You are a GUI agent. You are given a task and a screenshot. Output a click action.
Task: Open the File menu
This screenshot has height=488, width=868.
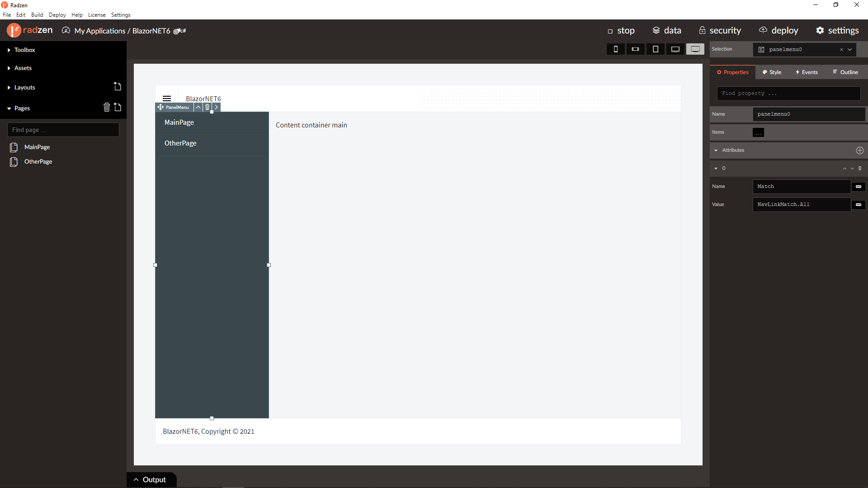[7, 14]
